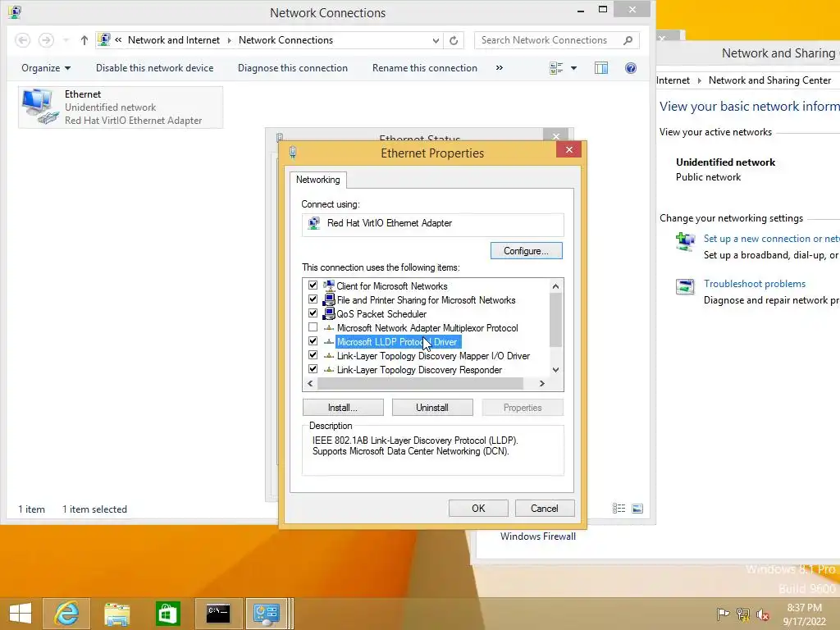Show more toolbar commands chevron
The height and width of the screenshot is (630, 840).
tap(500, 68)
